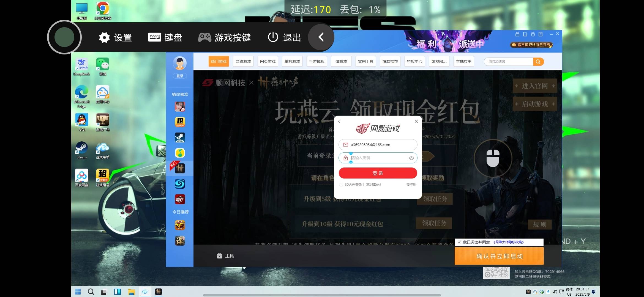Open the 游戏广场 desktop icon

[103, 122]
